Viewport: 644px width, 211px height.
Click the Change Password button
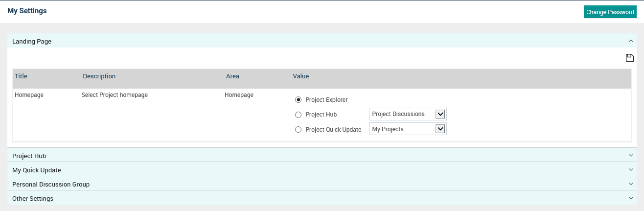(610, 12)
